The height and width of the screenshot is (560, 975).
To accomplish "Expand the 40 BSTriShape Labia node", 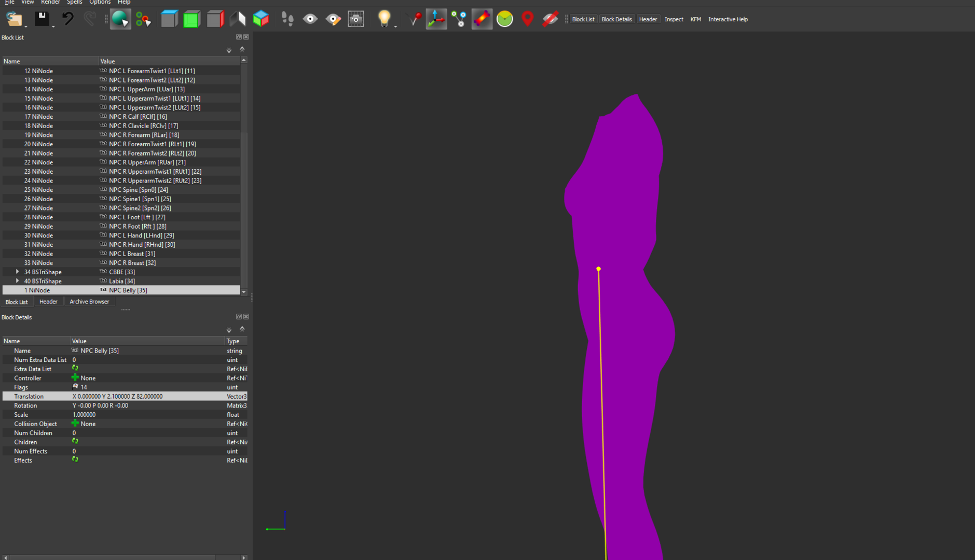I will click(18, 281).
